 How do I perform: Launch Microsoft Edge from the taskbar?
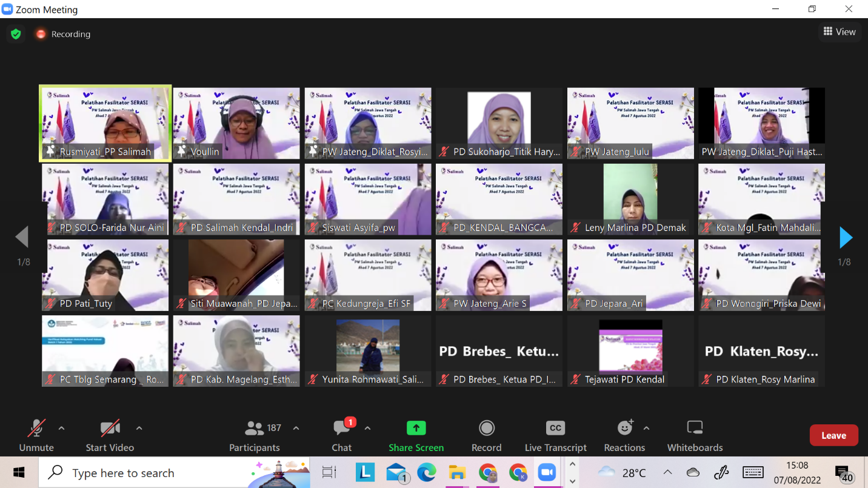click(x=427, y=473)
